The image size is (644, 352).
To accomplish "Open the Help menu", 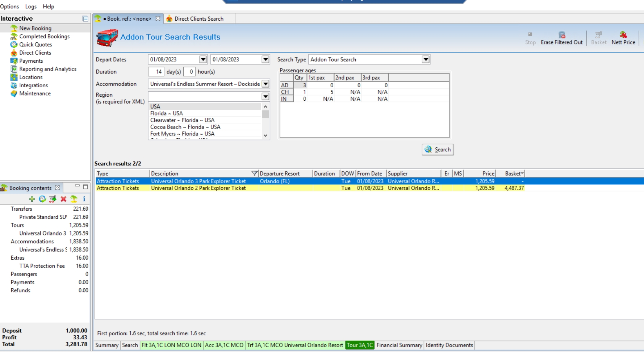I will 49,7.
